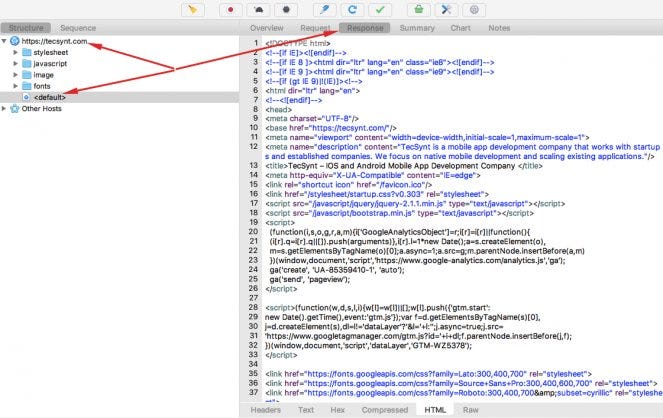Viewport: 663px width, 418px height.
Task: Toggle breakpoints with the hexagon icon
Action: 288,9
